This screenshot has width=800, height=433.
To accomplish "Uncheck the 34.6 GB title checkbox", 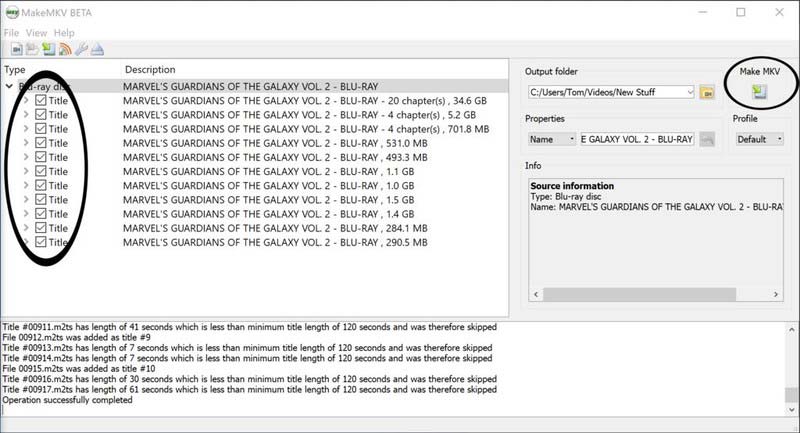I will [40, 101].
